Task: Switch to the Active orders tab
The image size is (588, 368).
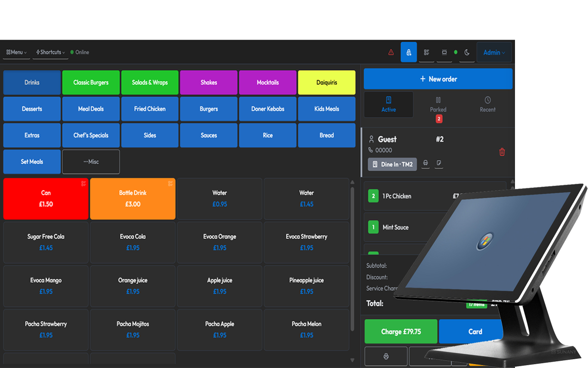Action: (x=389, y=105)
